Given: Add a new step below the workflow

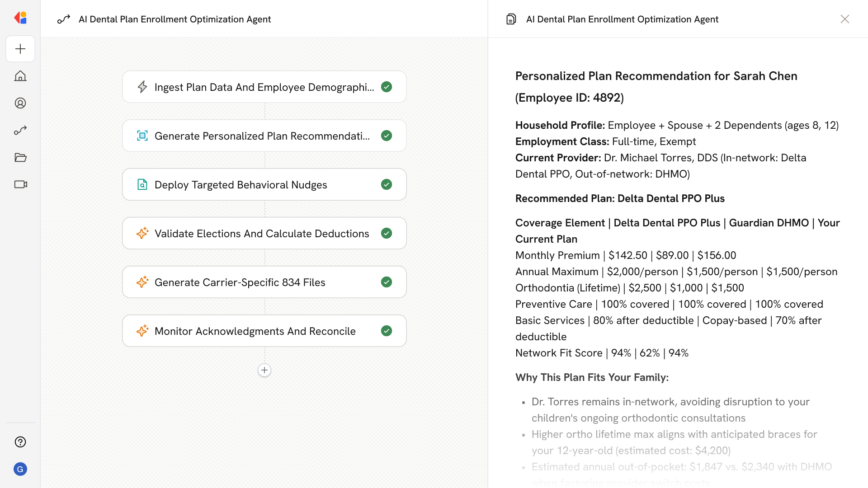Looking at the screenshot, I should (x=264, y=370).
